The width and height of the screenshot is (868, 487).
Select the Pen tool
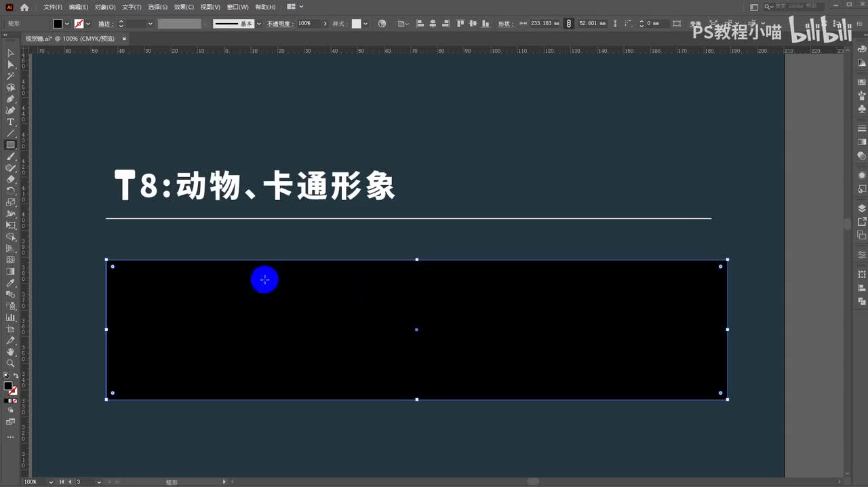pos(10,99)
